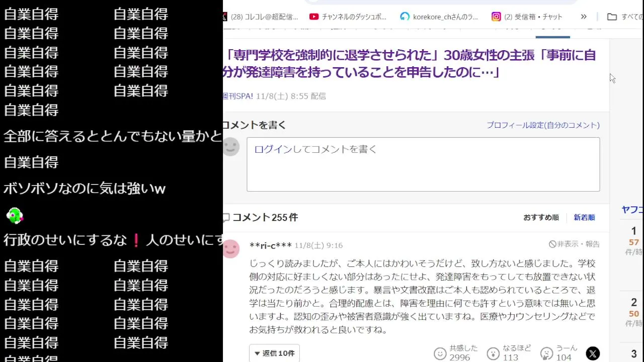The height and width of the screenshot is (362, 644).
Task: Open the コレコレ@超配信 bookmark
Action: 261,17
